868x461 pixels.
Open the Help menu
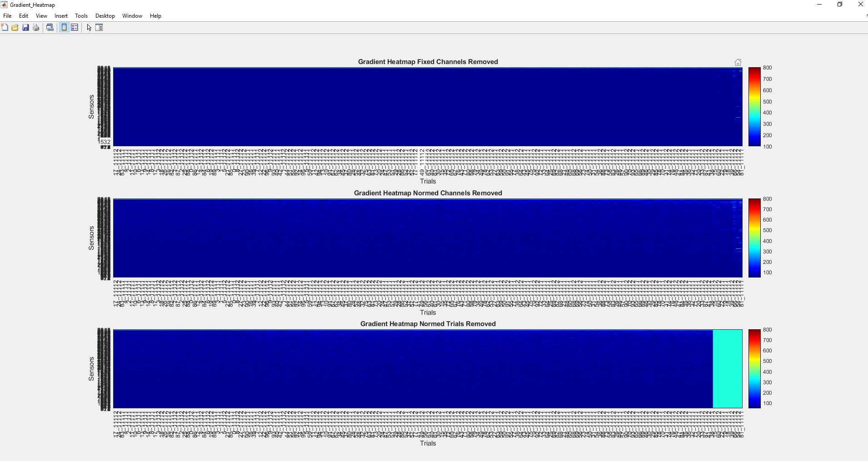155,16
